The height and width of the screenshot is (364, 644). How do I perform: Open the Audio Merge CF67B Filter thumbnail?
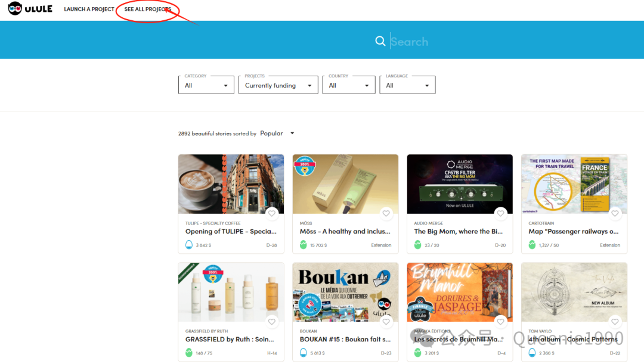[x=460, y=184]
